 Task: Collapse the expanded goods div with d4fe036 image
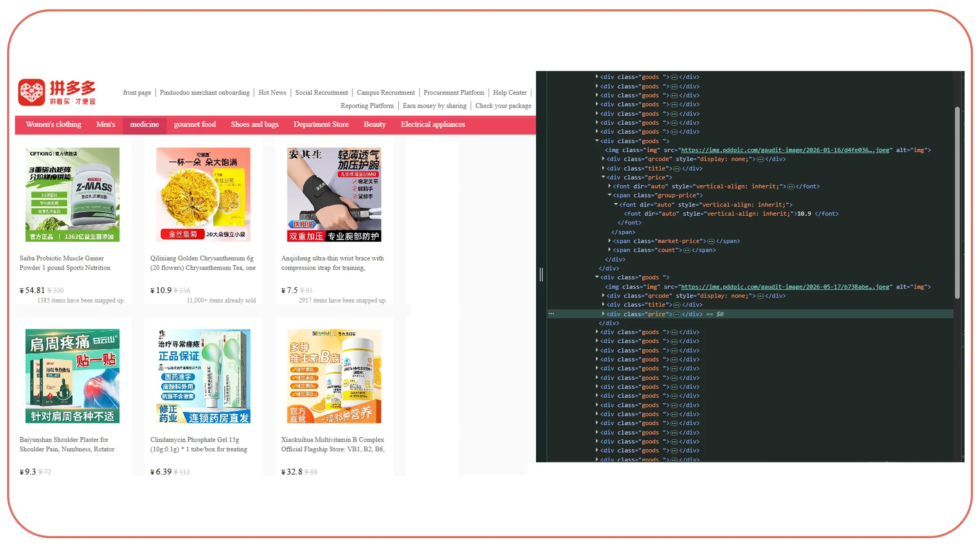point(597,141)
